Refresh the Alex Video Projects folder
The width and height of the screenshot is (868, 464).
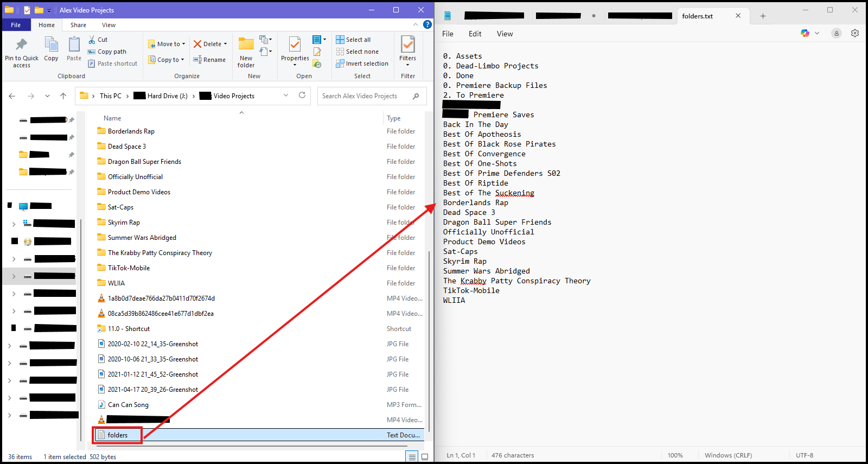point(302,96)
